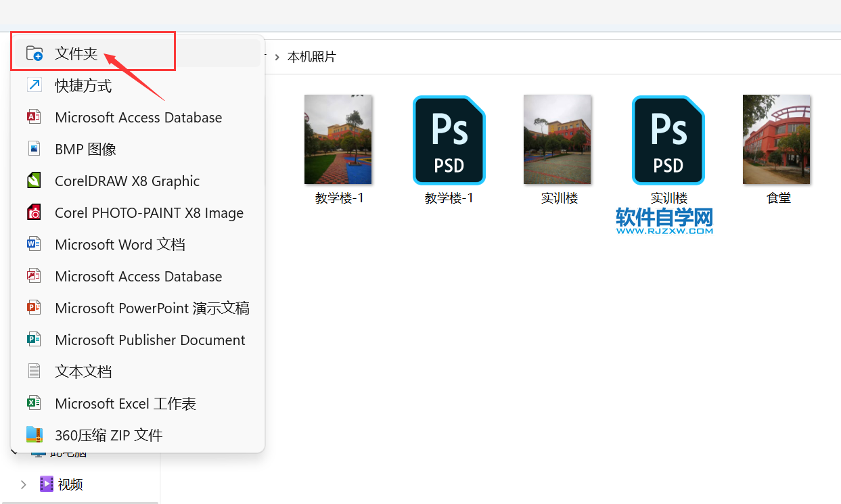Create new 文本文档 from menu

83,372
